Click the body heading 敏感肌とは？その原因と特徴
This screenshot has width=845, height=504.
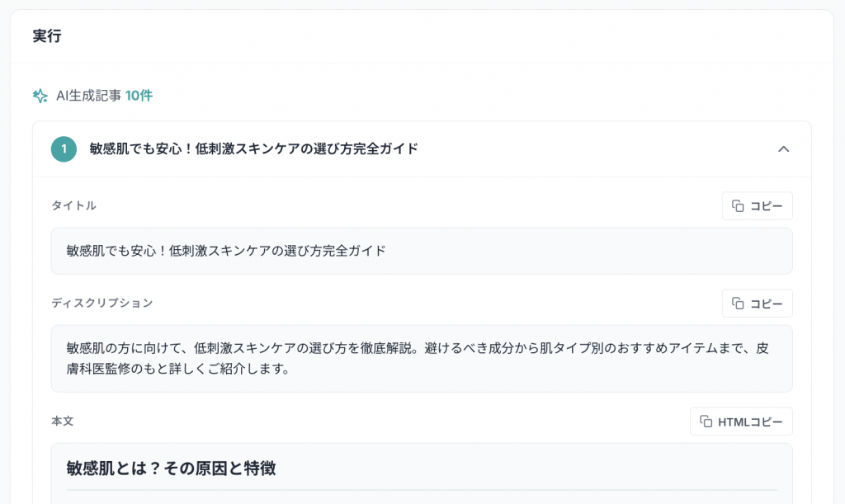[x=171, y=469]
